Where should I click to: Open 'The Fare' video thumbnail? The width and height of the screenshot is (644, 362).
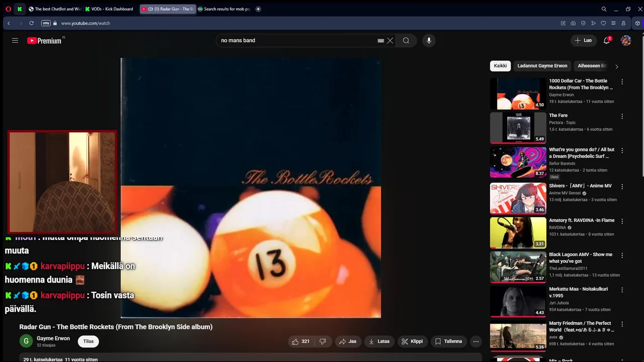click(x=518, y=128)
